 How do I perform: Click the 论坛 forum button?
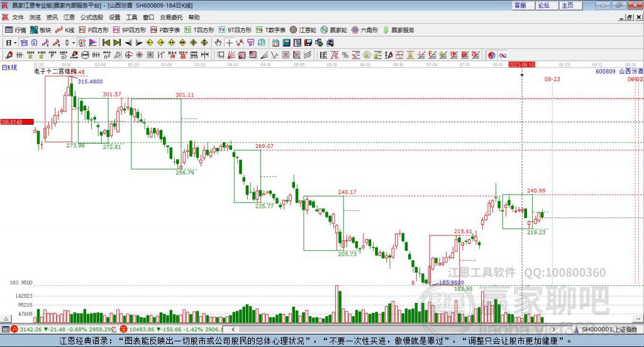pos(547,5)
